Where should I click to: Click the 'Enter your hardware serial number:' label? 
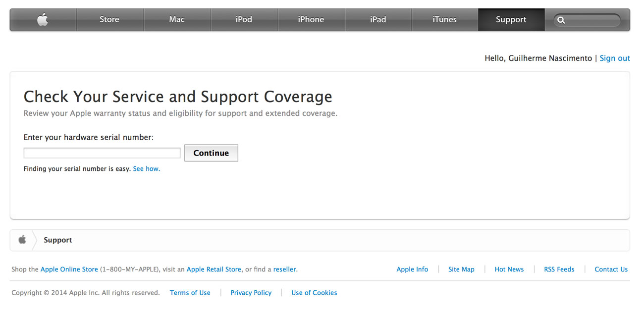click(89, 137)
